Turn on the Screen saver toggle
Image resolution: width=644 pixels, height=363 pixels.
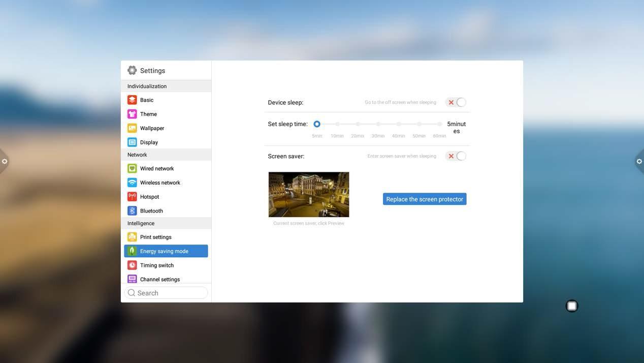[x=456, y=156]
